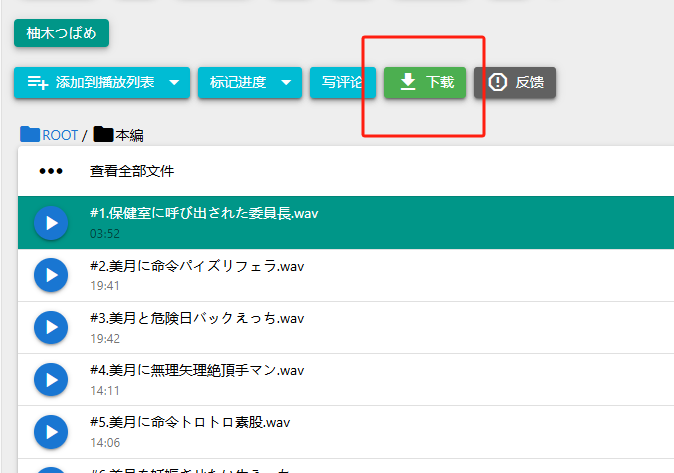
Task: Click the 19:41 duration text
Action: (x=105, y=286)
